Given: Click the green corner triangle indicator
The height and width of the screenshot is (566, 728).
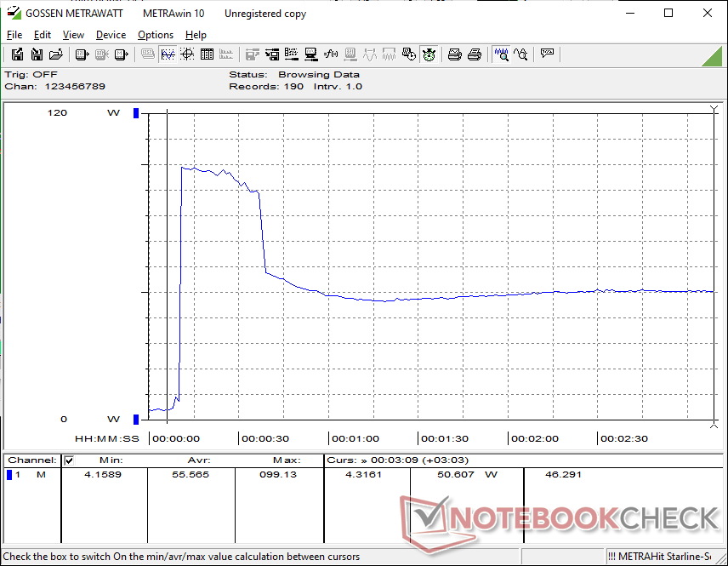Looking at the screenshot, I should [x=713, y=56].
